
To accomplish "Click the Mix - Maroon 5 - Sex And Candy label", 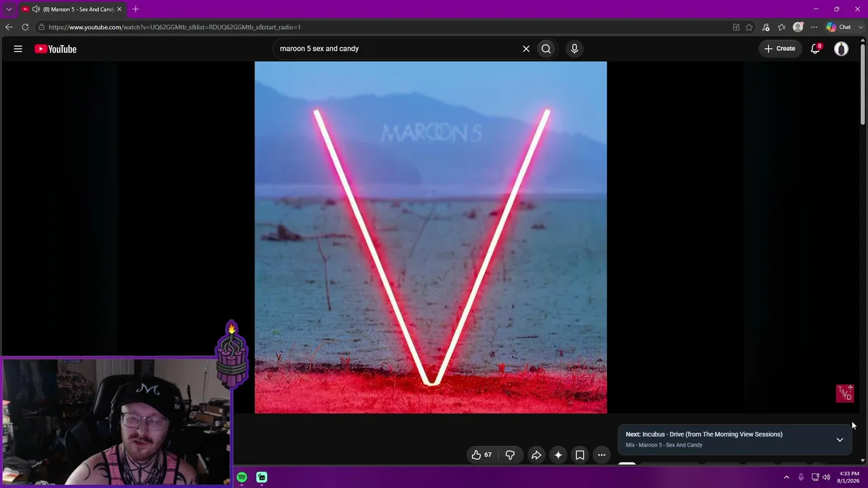I will (664, 445).
